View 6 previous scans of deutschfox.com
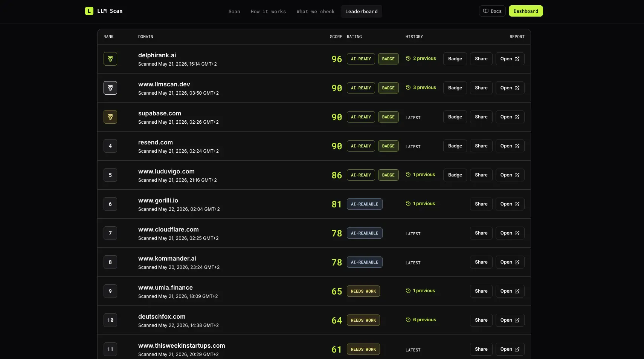644x359 pixels. 421,320
